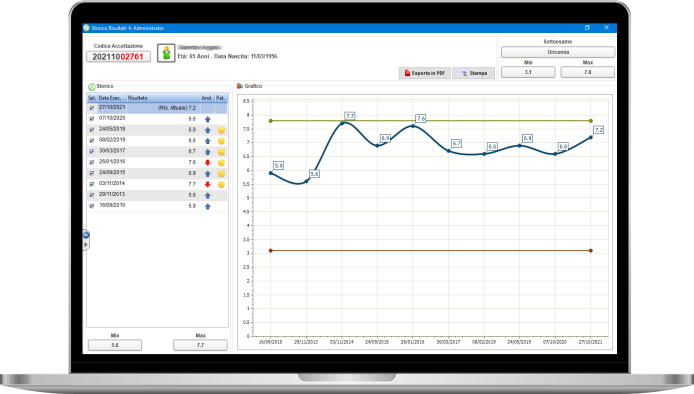Image resolution: width=694 pixels, height=394 pixels.
Task: Open the Uricemia sottoesame selector
Action: [558, 52]
